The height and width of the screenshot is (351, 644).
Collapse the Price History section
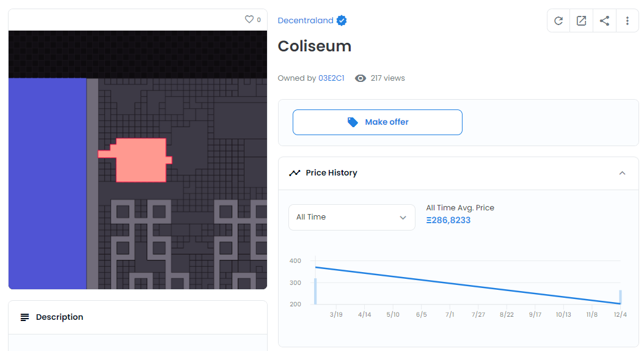click(622, 173)
